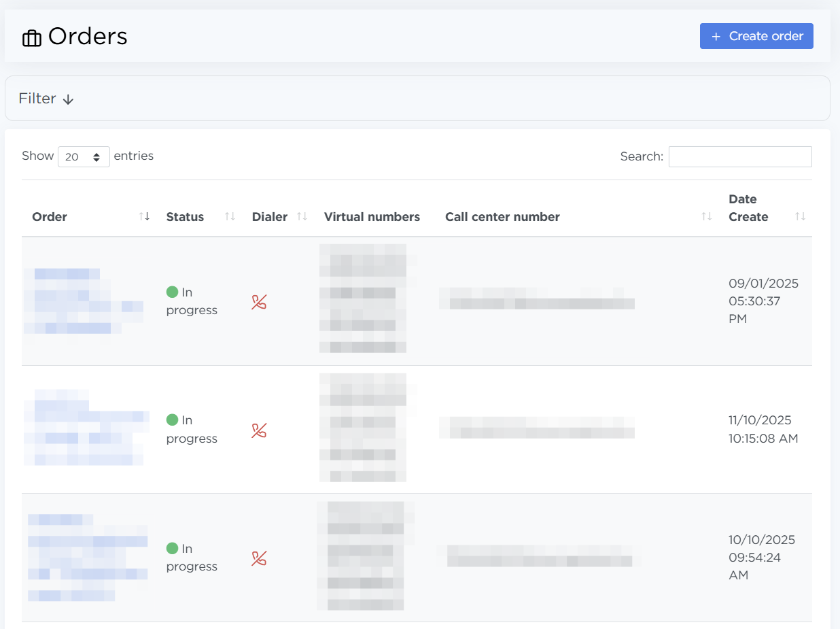Click the briefcase icon beside Orders title
This screenshot has width=840, height=629.
32,38
